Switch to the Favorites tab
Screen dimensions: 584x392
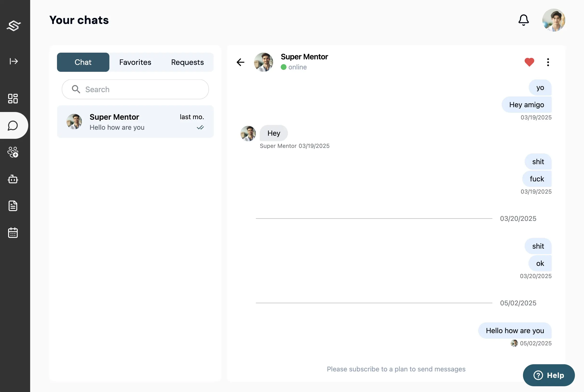[135, 62]
